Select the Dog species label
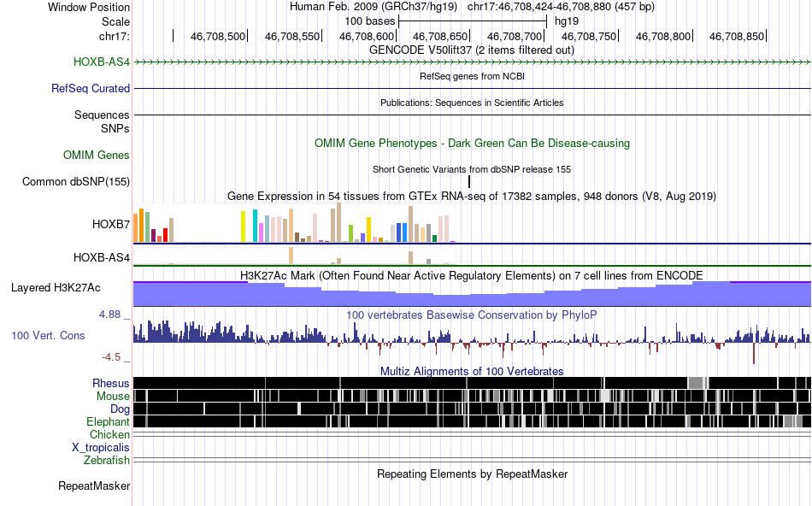812x506 pixels. pyautogui.click(x=120, y=409)
